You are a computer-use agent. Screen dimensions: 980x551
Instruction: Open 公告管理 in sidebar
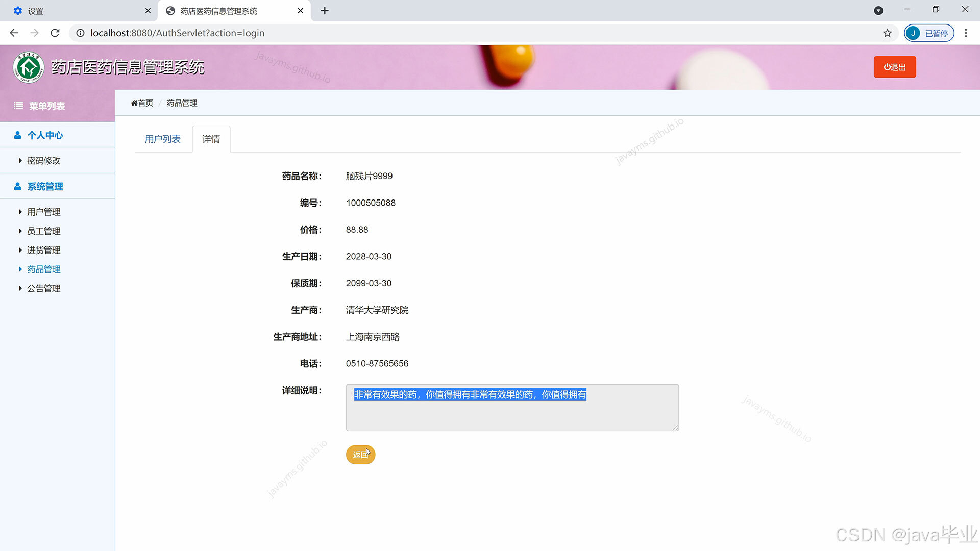point(43,288)
